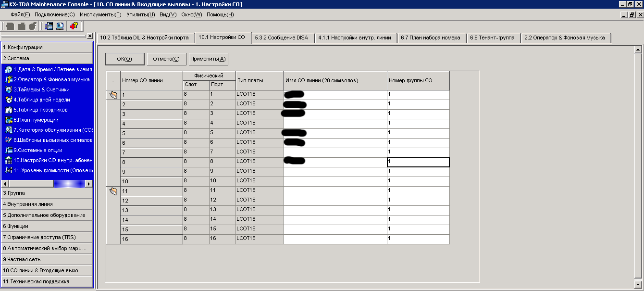The image size is (644, 291).
Task: Open Week days table icon
Action: pos(8,100)
